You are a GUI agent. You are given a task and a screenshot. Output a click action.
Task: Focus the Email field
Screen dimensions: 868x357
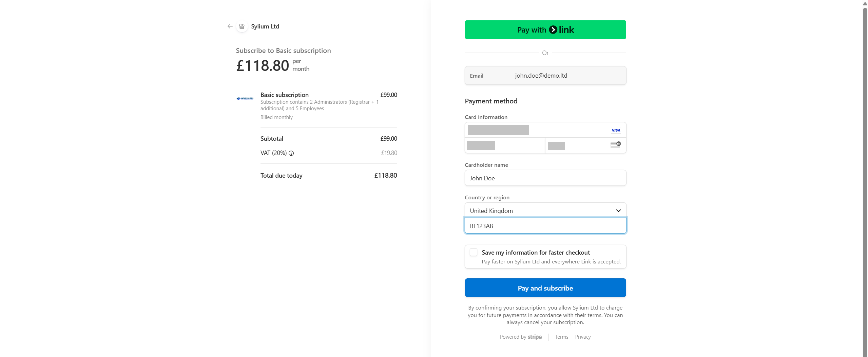(545, 76)
